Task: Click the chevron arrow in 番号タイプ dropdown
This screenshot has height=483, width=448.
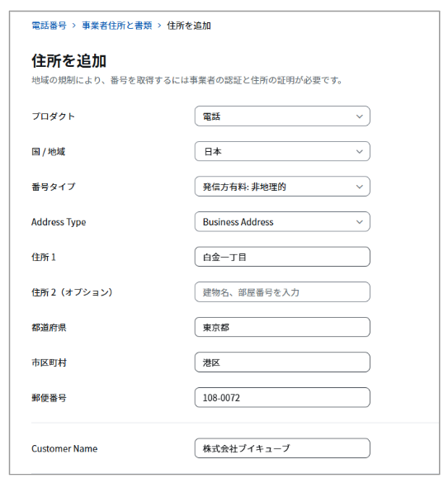Action: 359,187
